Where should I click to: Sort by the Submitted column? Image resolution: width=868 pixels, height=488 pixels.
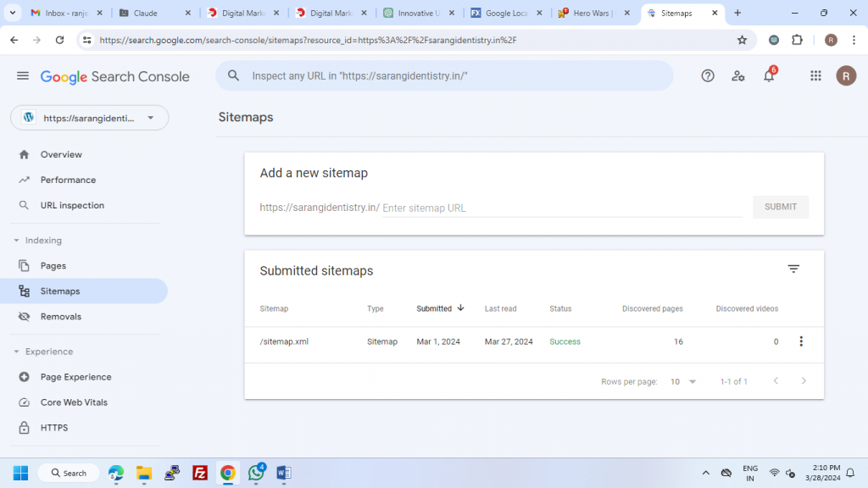440,308
